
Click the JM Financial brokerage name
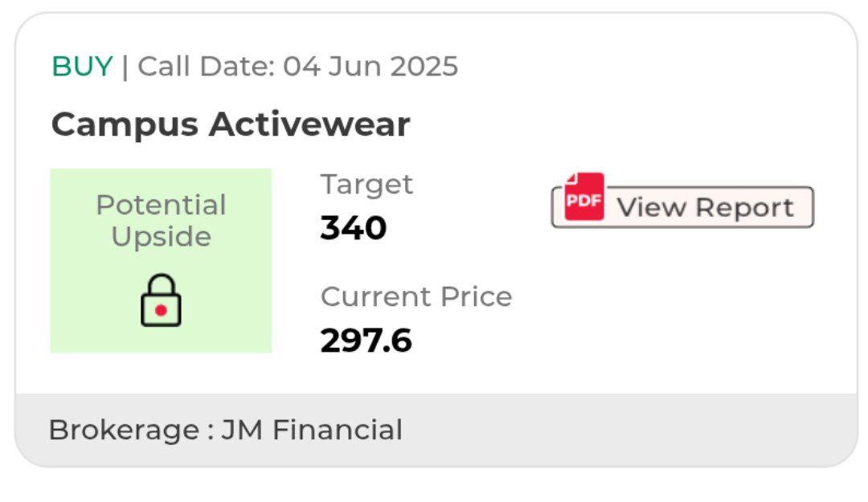[312, 430]
